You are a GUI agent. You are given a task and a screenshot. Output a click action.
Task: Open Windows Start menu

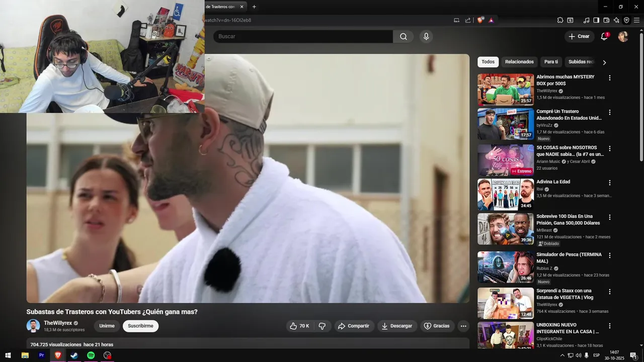(8, 355)
